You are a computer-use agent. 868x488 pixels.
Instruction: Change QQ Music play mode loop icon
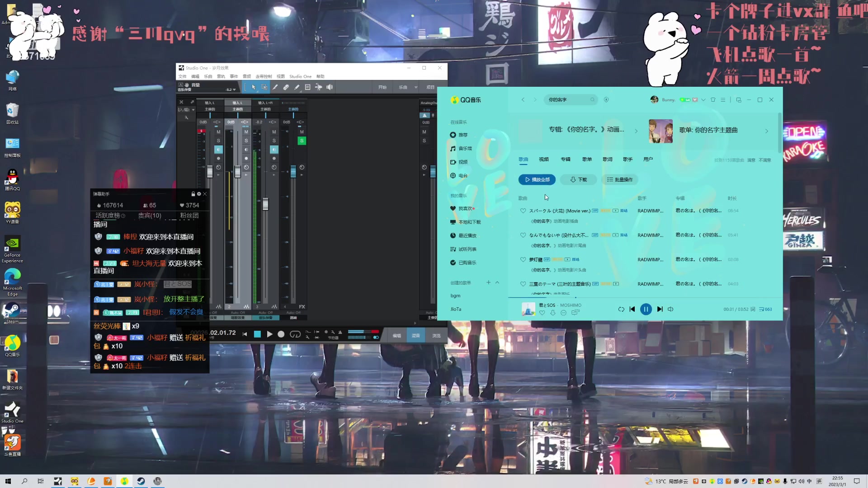coord(621,309)
